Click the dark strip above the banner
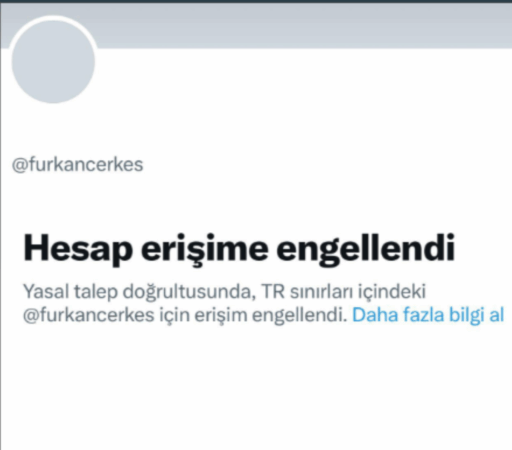 [256, 2]
